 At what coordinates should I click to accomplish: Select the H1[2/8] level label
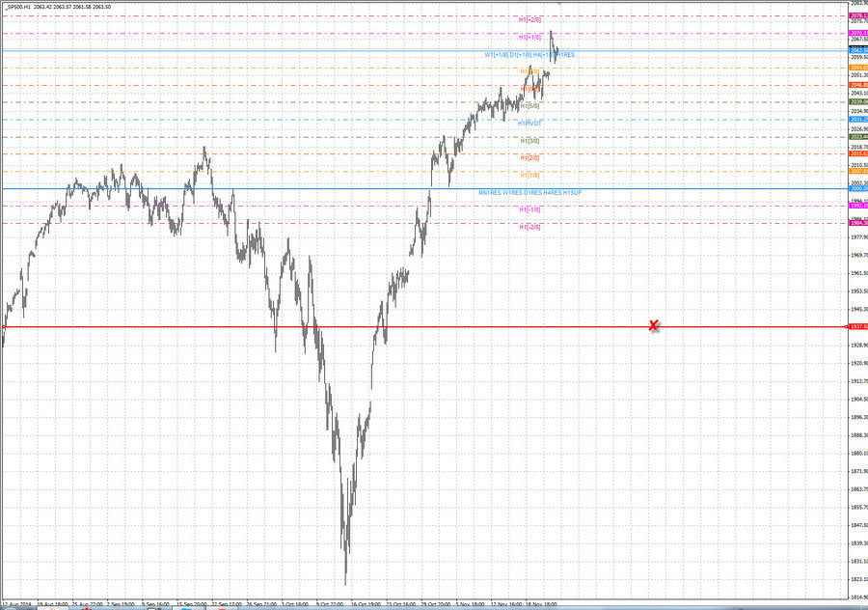tap(529, 158)
